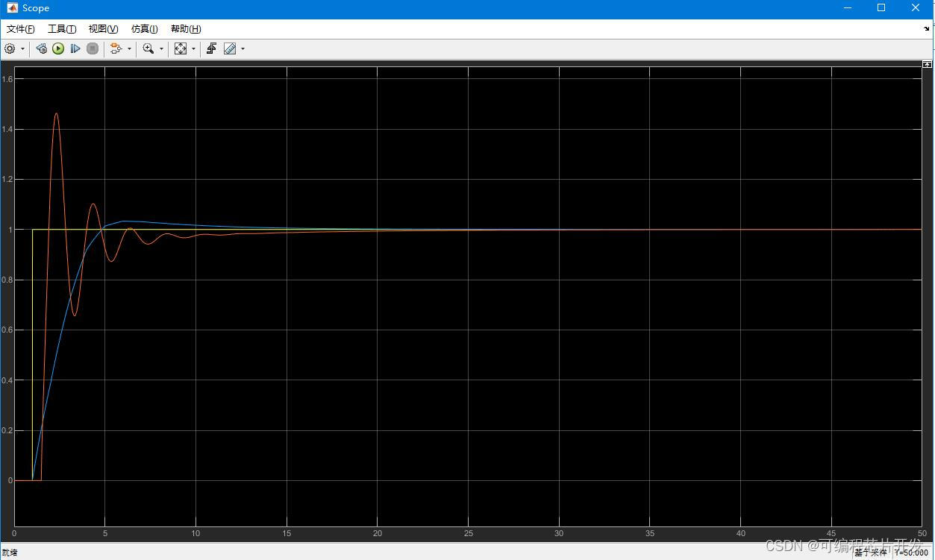Expand the axes scaling dropdown arrow

point(193,49)
